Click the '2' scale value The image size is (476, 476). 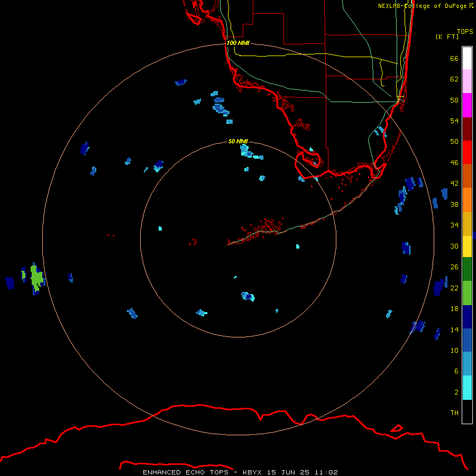point(456,392)
